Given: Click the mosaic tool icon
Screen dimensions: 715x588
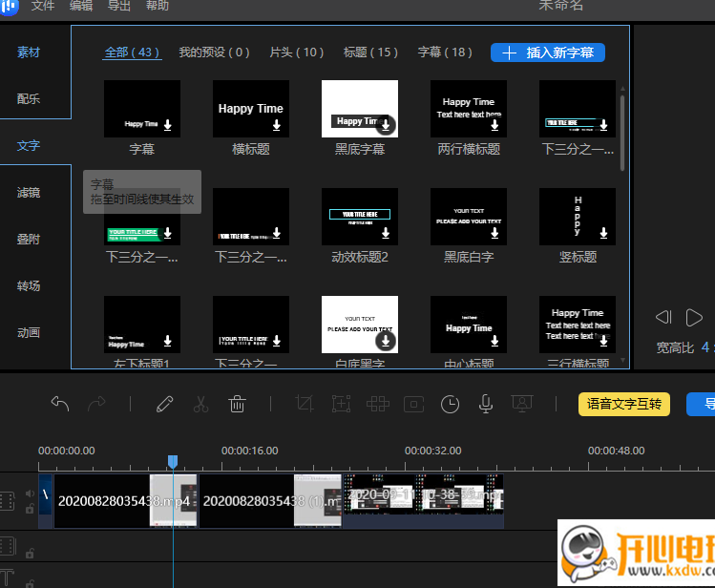Looking at the screenshot, I should point(377,404).
